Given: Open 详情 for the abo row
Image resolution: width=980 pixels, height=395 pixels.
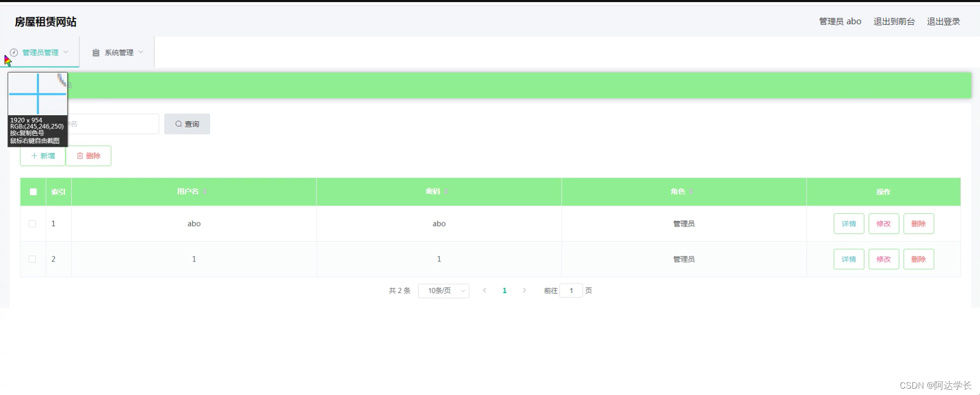Looking at the screenshot, I should tap(849, 224).
